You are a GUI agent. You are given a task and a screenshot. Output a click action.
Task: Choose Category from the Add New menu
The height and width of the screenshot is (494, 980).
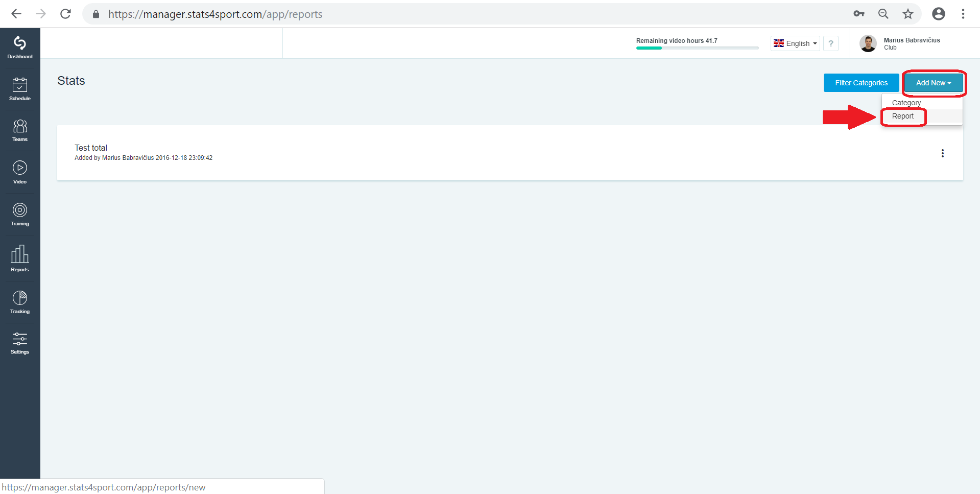click(906, 103)
